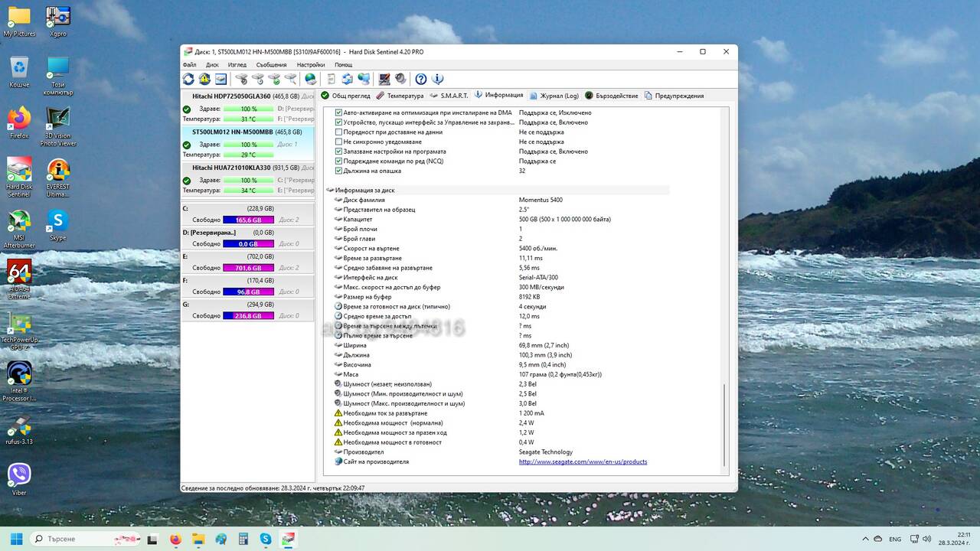Viewport: 980px width, 551px height.
Task: Click the blue question mark help icon
Action: (x=421, y=79)
